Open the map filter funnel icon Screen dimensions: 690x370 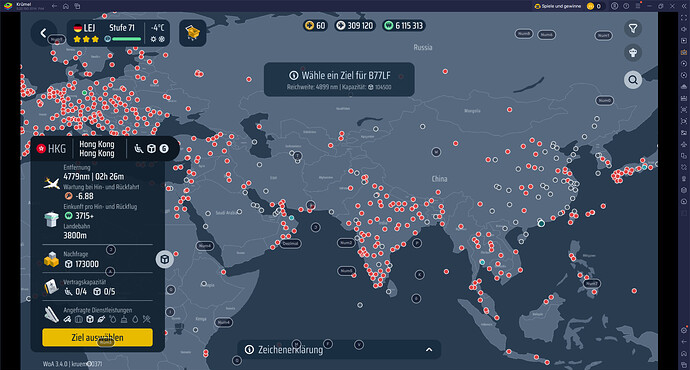tap(633, 29)
